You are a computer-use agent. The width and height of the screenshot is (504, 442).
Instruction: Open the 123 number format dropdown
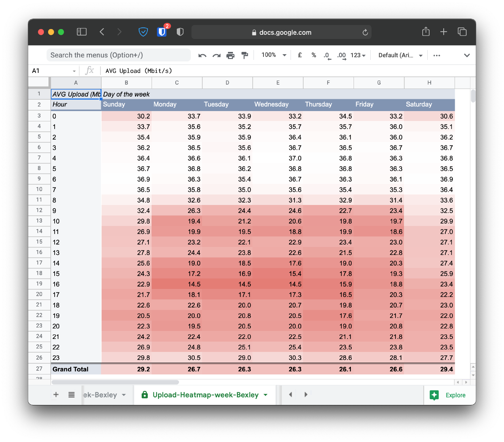(x=358, y=55)
